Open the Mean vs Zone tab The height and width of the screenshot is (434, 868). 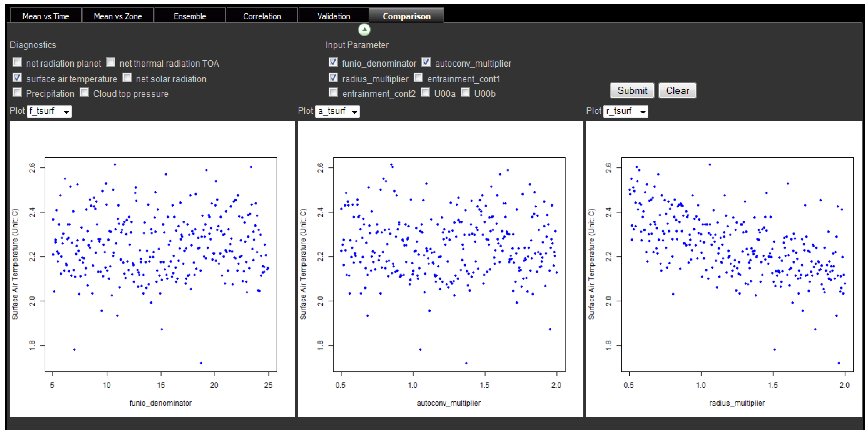(118, 16)
